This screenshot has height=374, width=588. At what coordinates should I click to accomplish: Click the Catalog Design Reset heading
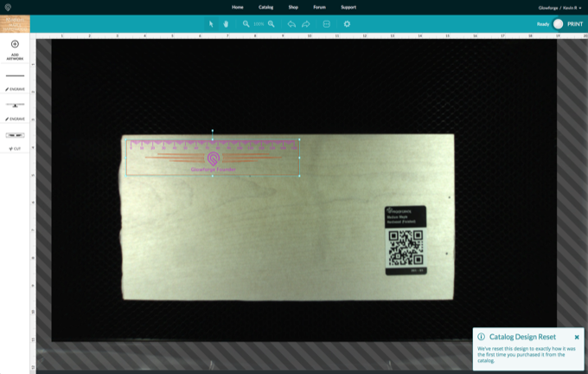[x=522, y=337]
